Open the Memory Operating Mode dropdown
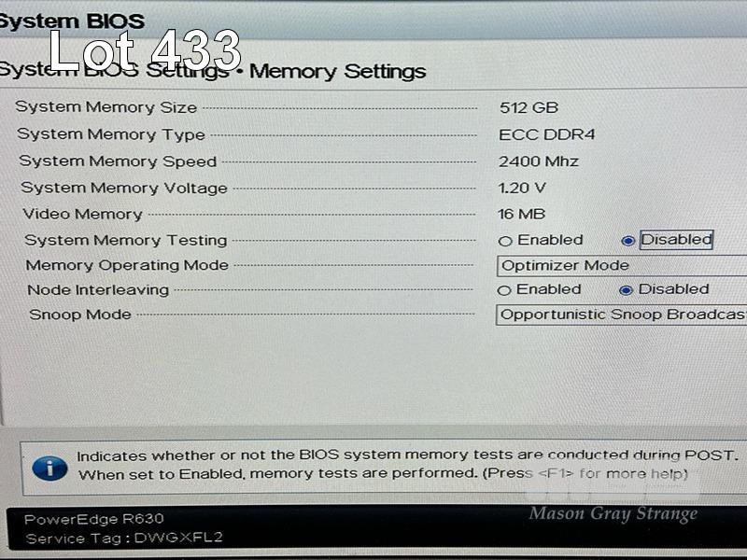This screenshot has height=560, width=747. pyautogui.click(x=621, y=266)
